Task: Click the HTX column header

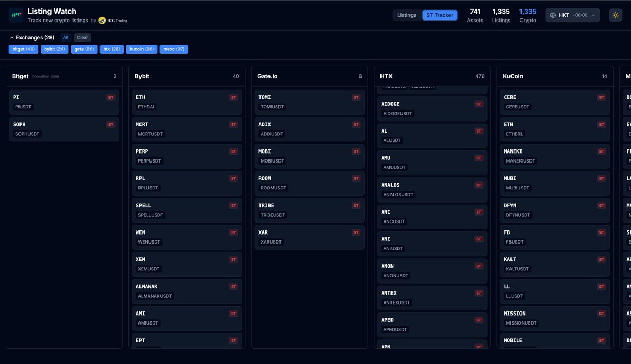Action: pos(432,76)
